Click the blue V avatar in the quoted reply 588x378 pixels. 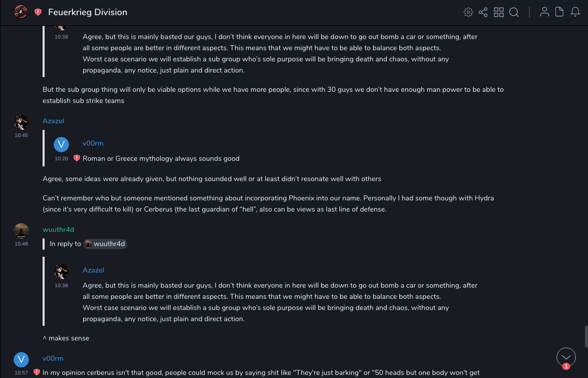coord(61,145)
